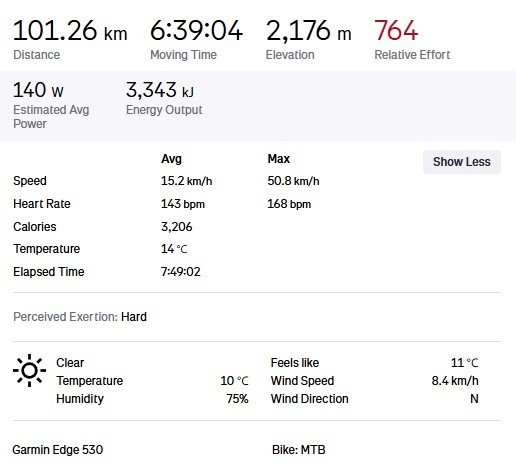The height and width of the screenshot is (476, 516).
Task: Click the sunny Clear weather icon
Action: [29, 370]
